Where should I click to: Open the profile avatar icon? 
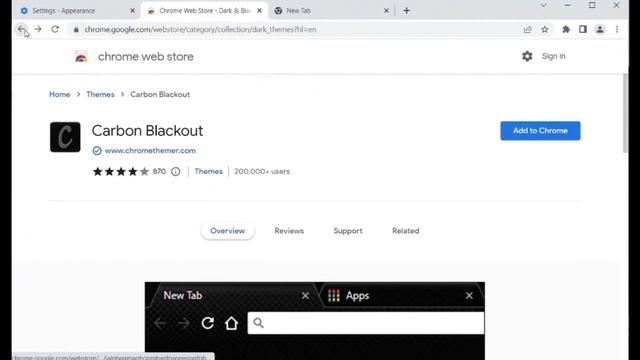600,29
